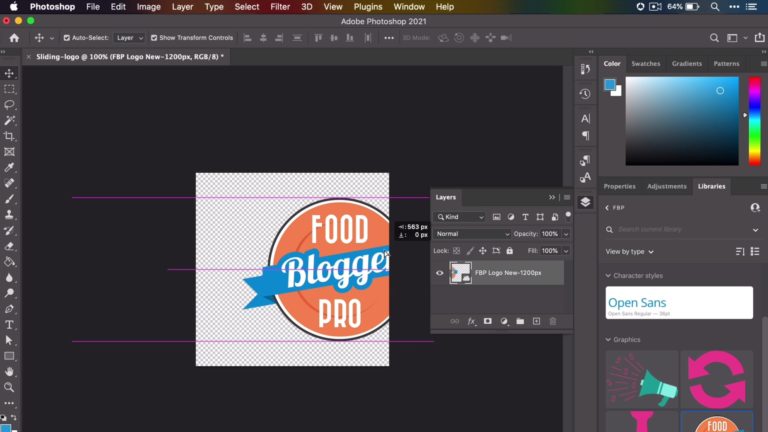Switch to the Swatches tab
Image resolution: width=768 pixels, height=432 pixels.
[646, 64]
